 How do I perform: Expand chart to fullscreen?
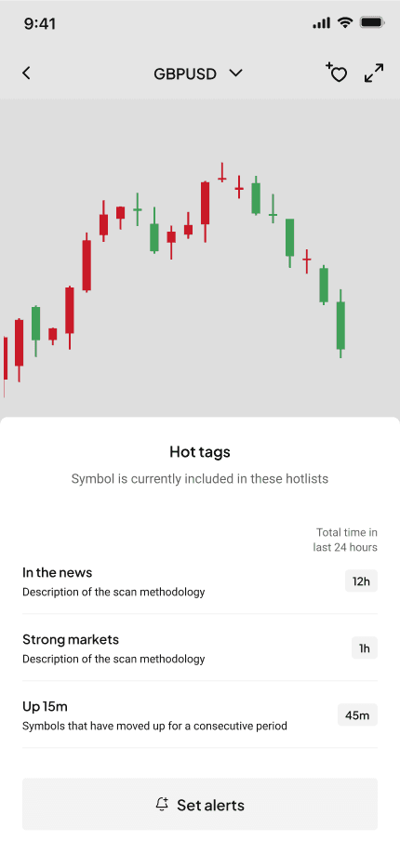pyautogui.click(x=374, y=73)
